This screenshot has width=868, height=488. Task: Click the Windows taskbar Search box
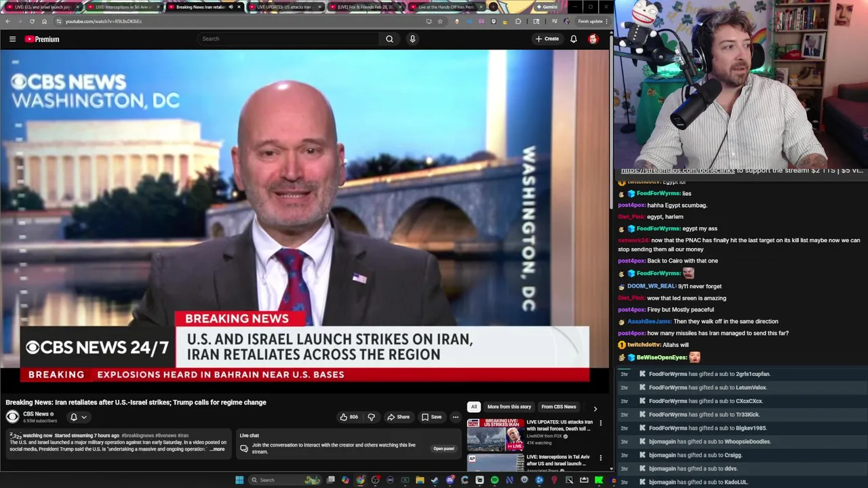284,480
